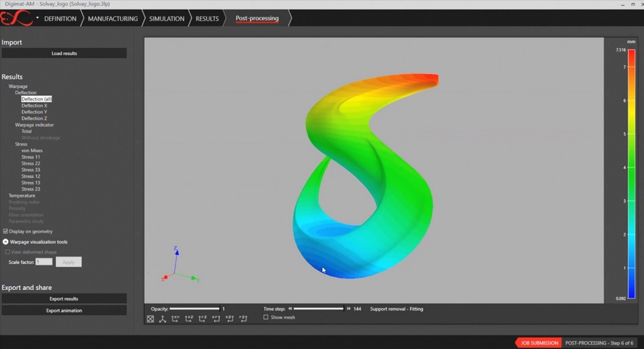Uncheck Display on geometry checkbox

(6, 231)
